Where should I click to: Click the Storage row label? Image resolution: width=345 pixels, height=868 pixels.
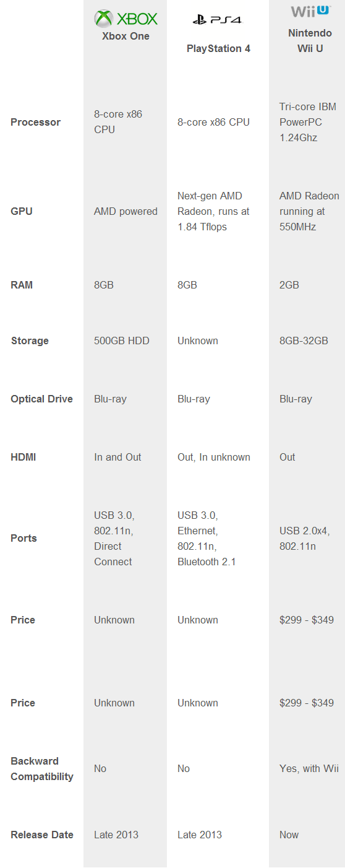(x=30, y=341)
